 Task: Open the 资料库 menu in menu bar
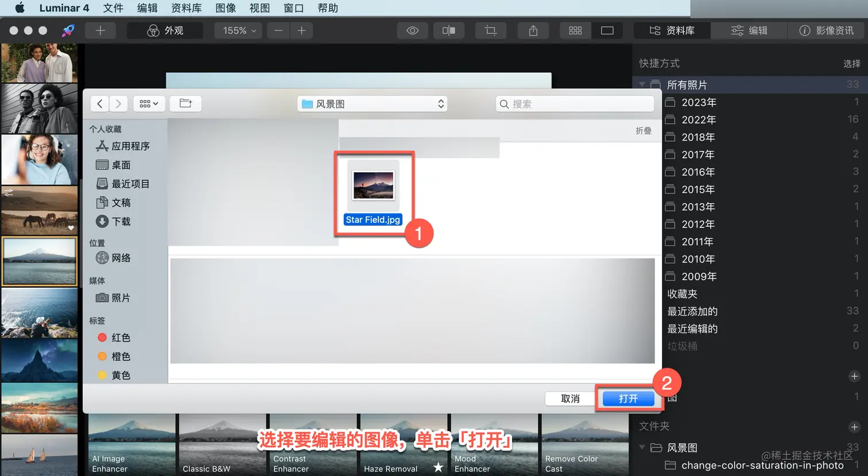pyautogui.click(x=187, y=8)
